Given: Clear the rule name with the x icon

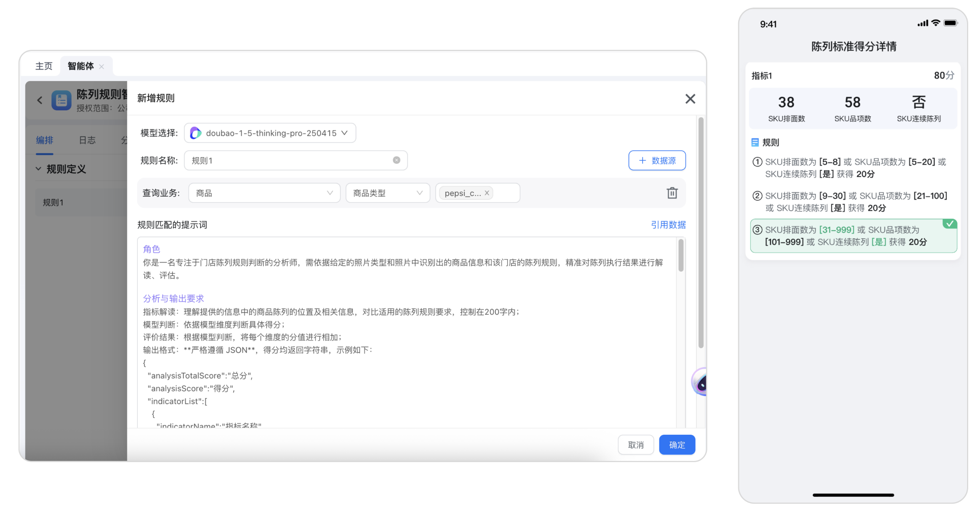Looking at the screenshot, I should click(396, 160).
